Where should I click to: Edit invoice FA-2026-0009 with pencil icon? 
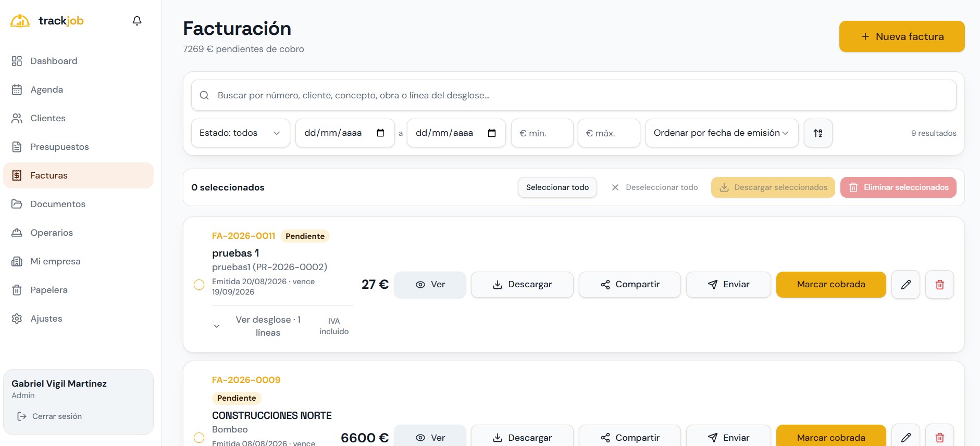(905, 438)
